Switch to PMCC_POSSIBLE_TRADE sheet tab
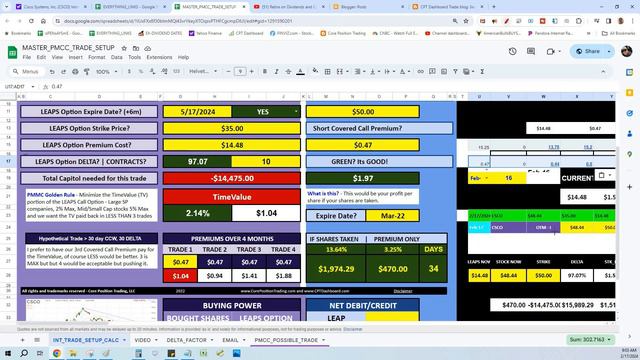640x360 pixels. point(286,340)
